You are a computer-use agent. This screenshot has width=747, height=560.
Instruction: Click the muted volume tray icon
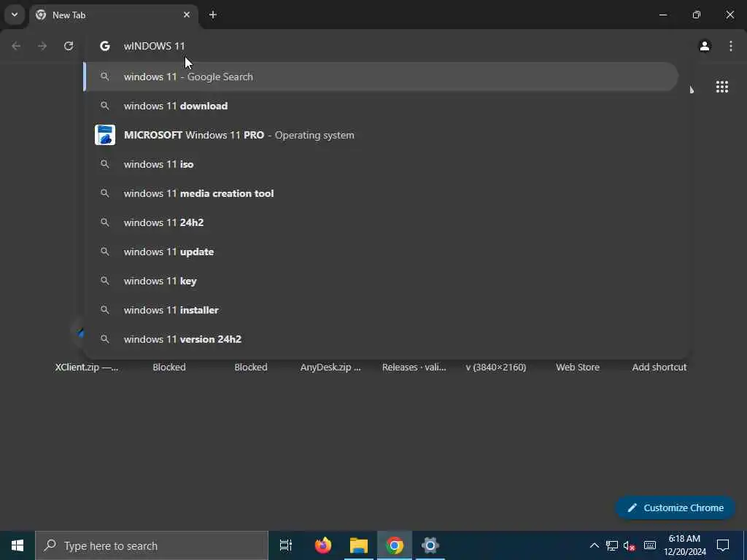[x=630, y=545]
